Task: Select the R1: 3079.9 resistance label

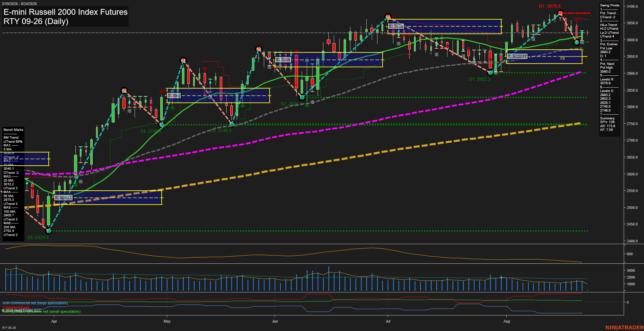Action: (x=550, y=6)
